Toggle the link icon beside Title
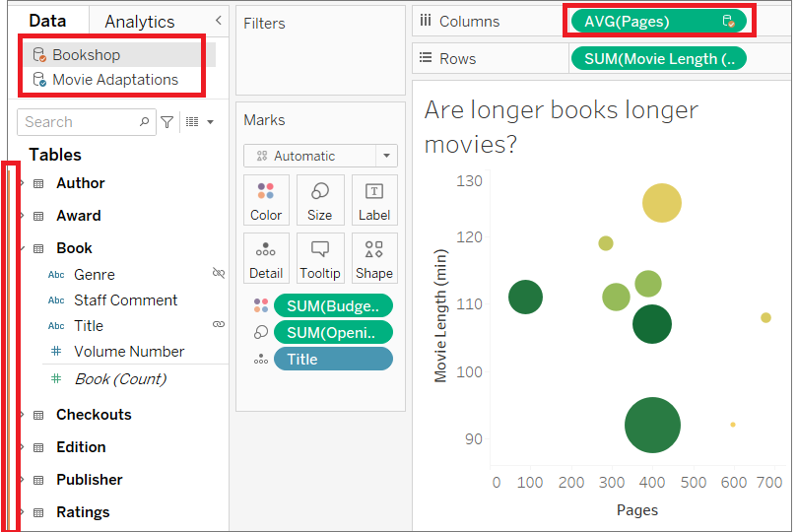798x532 pixels. tap(219, 324)
